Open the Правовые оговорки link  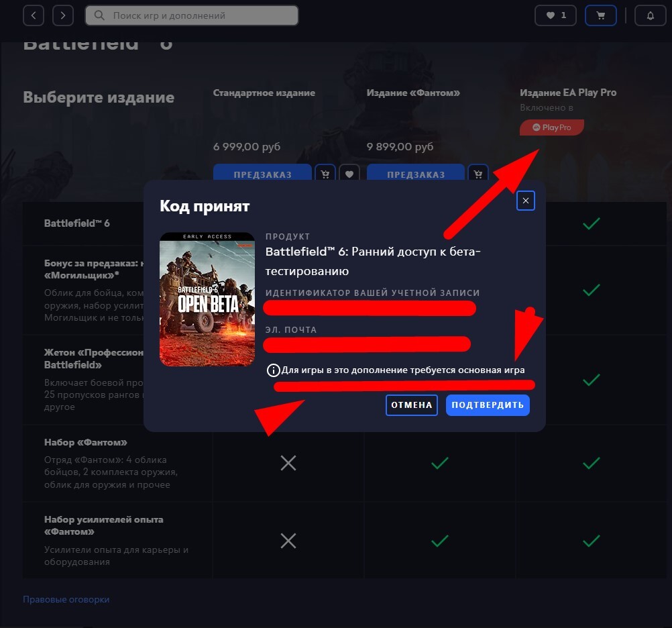[x=66, y=599]
